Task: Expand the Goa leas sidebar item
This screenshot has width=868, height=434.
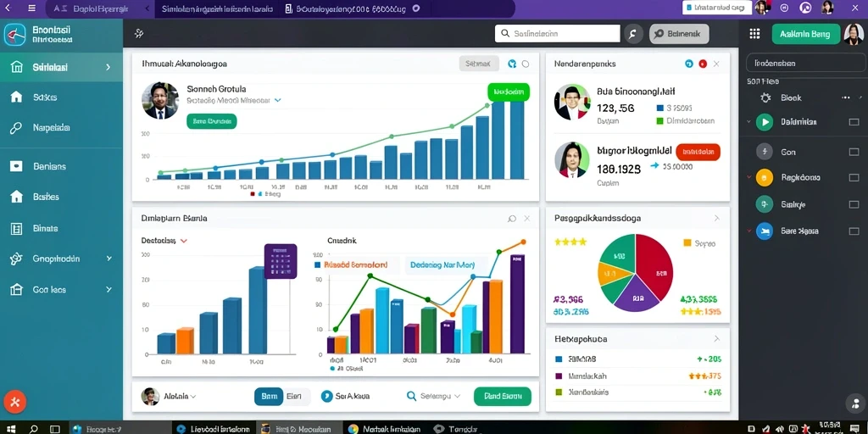Action: [x=109, y=290]
